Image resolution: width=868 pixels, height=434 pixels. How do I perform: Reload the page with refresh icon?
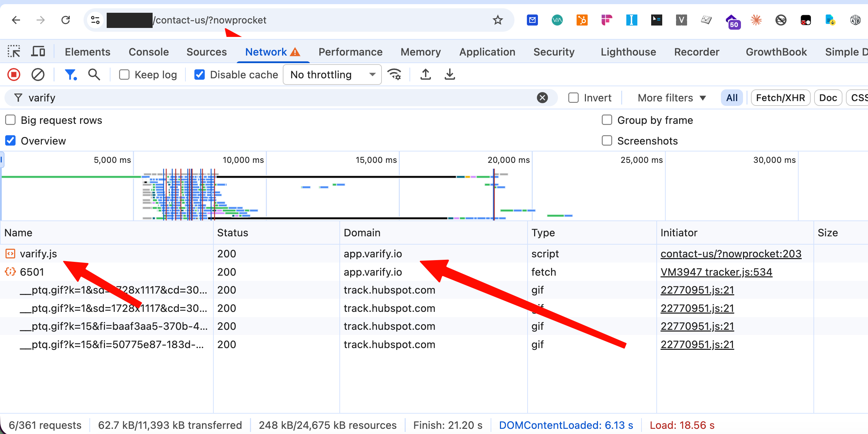(x=66, y=20)
